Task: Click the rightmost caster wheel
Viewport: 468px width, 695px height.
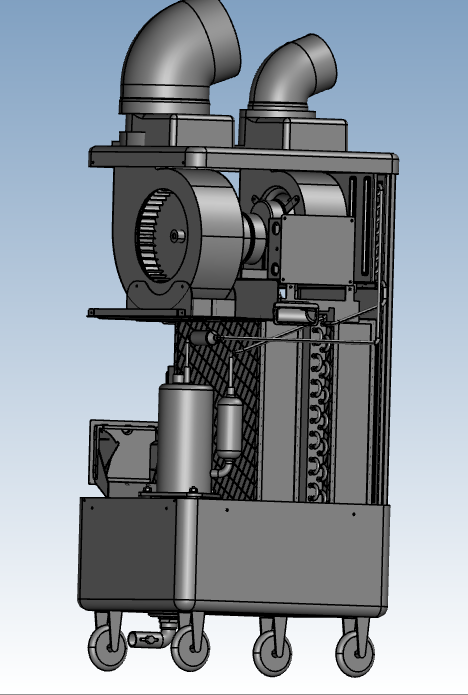Action: click(x=355, y=654)
